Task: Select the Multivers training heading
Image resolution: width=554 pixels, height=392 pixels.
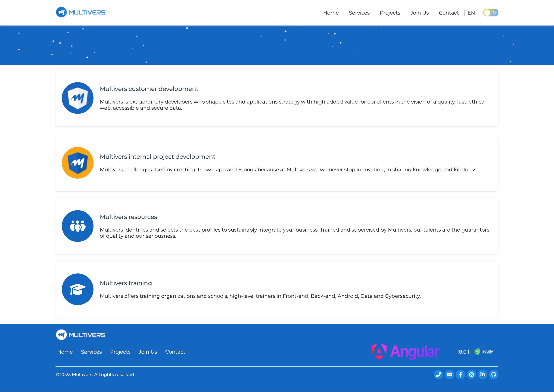Action: (126, 283)
